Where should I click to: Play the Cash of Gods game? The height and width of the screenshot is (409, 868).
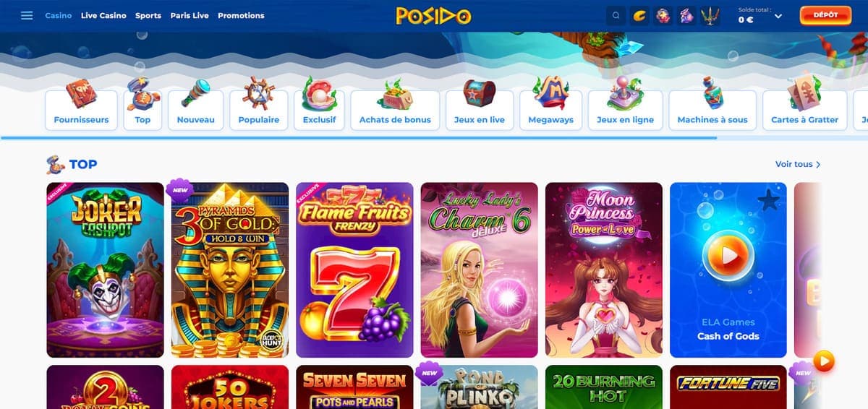[728, 270]
